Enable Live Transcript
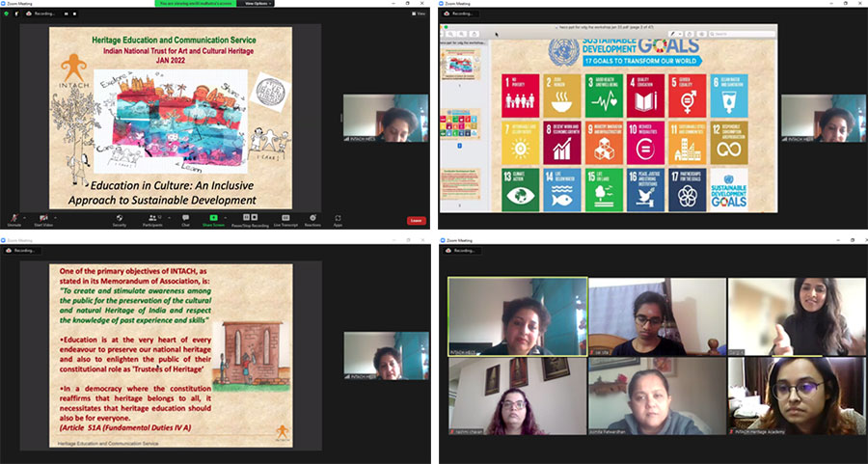Viewport: 868px width, 464px height. point(285,220)
